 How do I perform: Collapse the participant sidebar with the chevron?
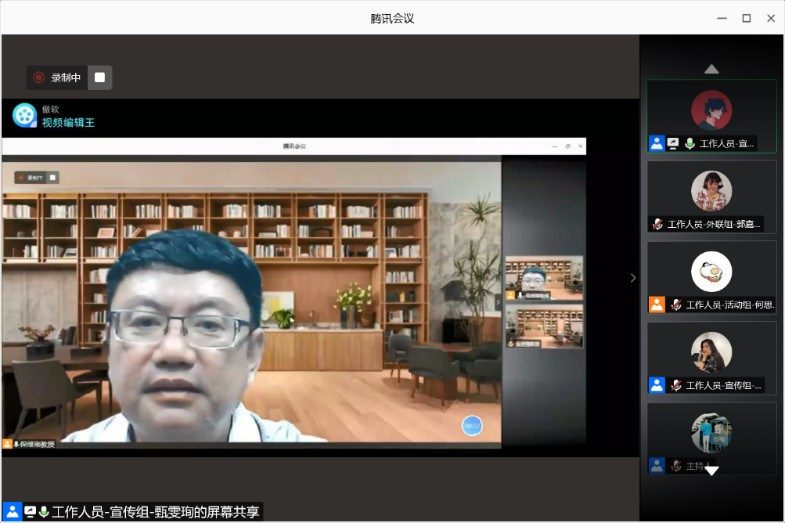coord(632,278)
